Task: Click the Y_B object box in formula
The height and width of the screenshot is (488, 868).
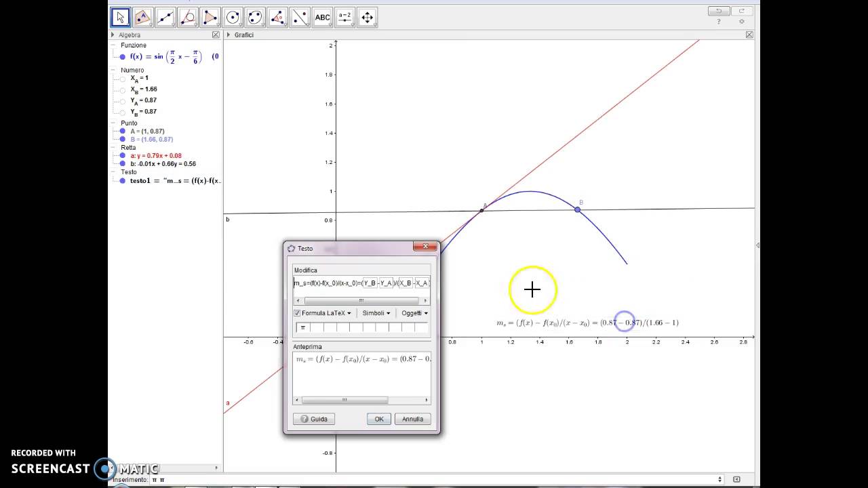Action: point(369,283)
